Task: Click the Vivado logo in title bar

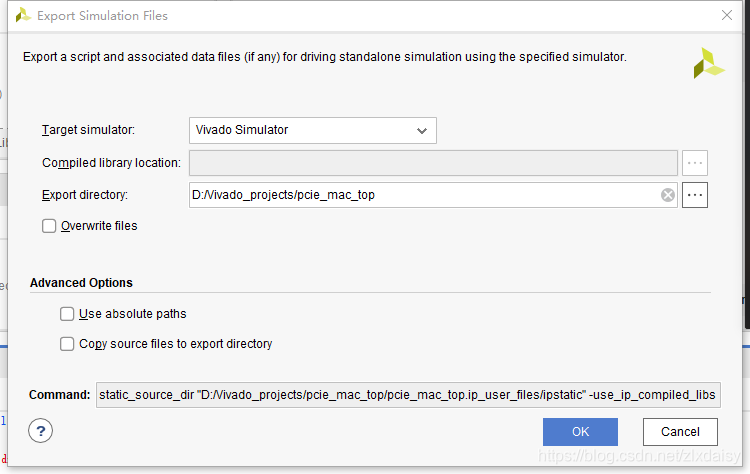Action: tap(23, 16)
